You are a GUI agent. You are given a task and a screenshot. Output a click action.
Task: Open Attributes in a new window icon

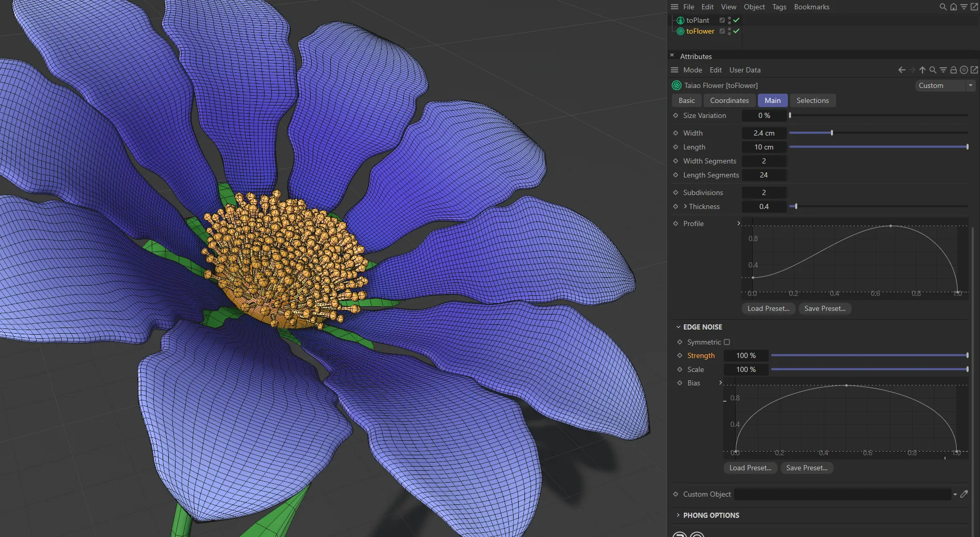[975, 70]
